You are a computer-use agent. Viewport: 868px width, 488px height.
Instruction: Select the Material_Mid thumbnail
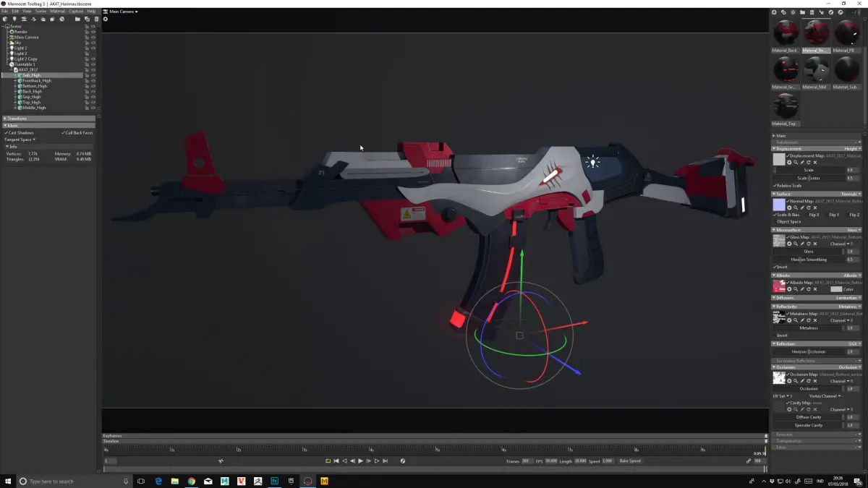coord(815,69)
